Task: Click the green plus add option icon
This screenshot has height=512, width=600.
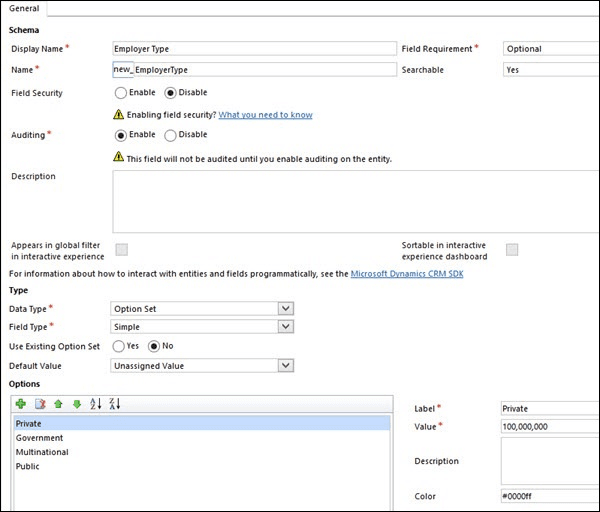Action: (21, 403)
